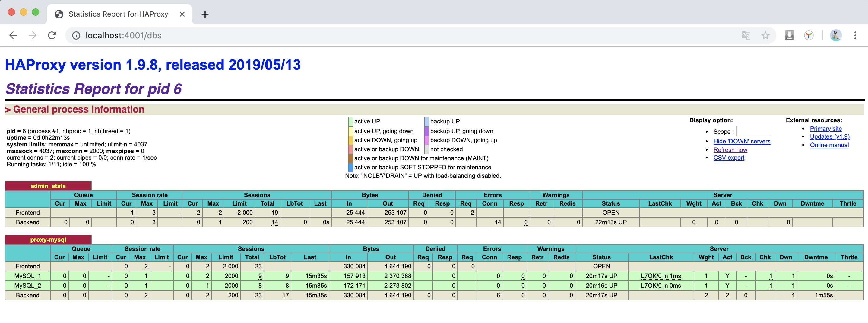Click proxy-mysql Backend errors conn 6
The width and height of the screenshot is (868, 323).
(498, 295)
